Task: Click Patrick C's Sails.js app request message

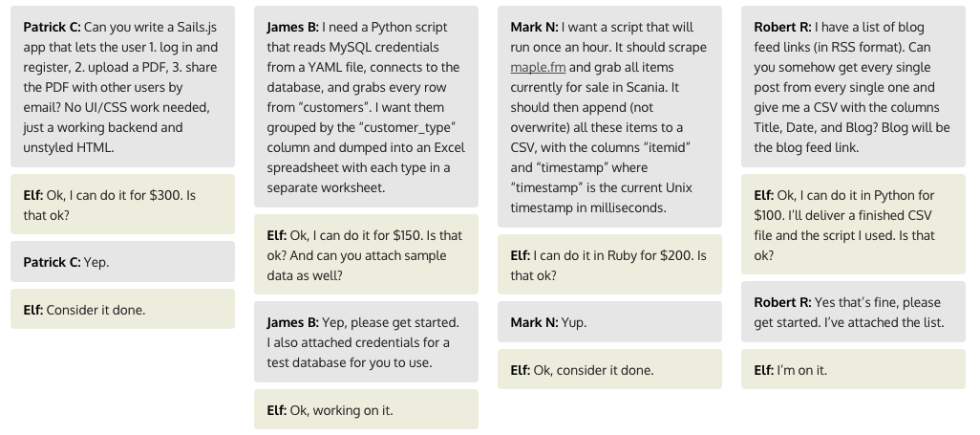Action: [122, 86]
